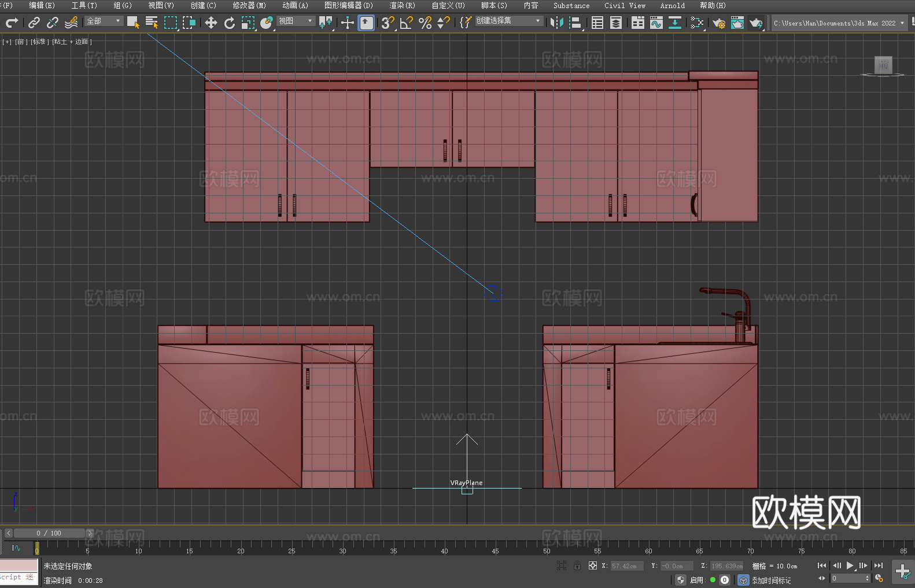Open the 渲染(R) menu
Screen dimensions: 915x588
click(403, 5)
